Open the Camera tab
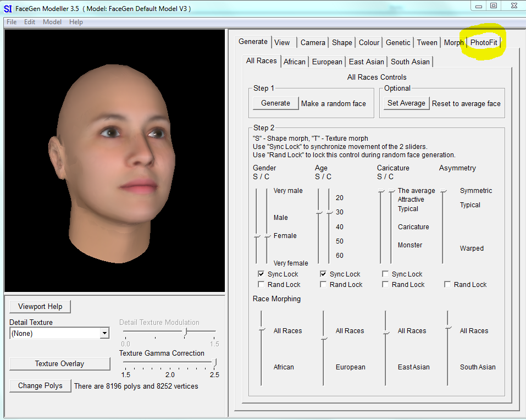The image size is (526, 420). (313, 42)
